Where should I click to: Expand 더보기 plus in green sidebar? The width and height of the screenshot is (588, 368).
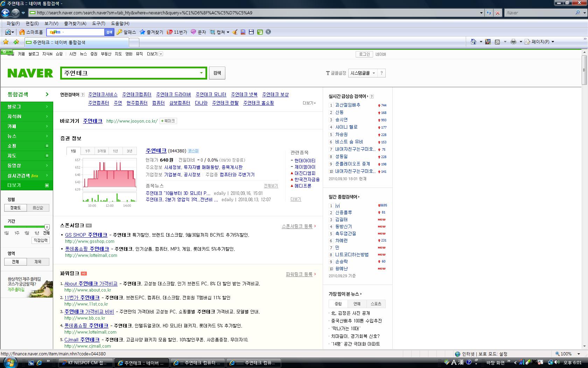pyautogui.click(x=47, y=185)
